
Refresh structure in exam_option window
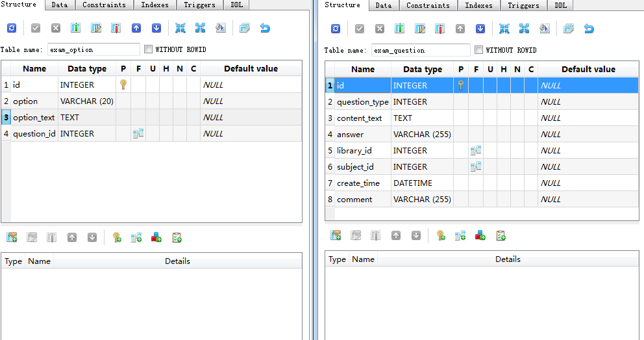point(12,28)
